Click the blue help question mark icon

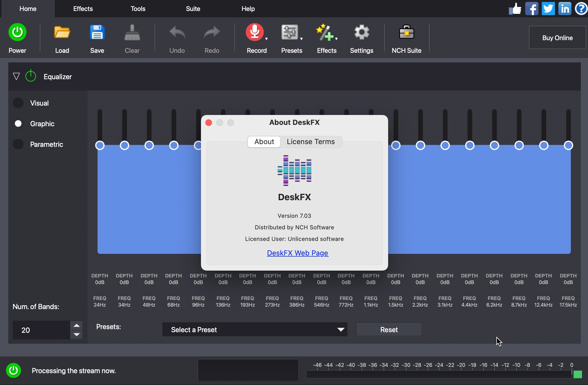(581, 9)
